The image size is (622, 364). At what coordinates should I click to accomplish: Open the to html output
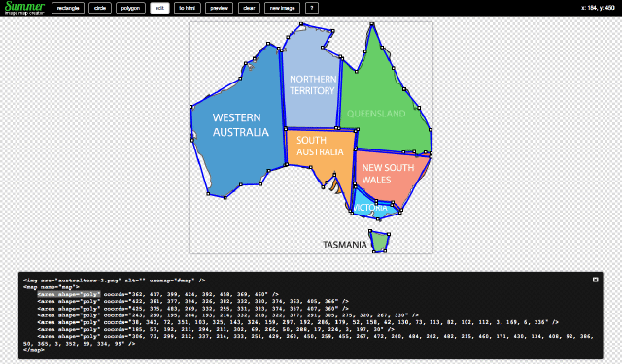[x=188, y=8]
